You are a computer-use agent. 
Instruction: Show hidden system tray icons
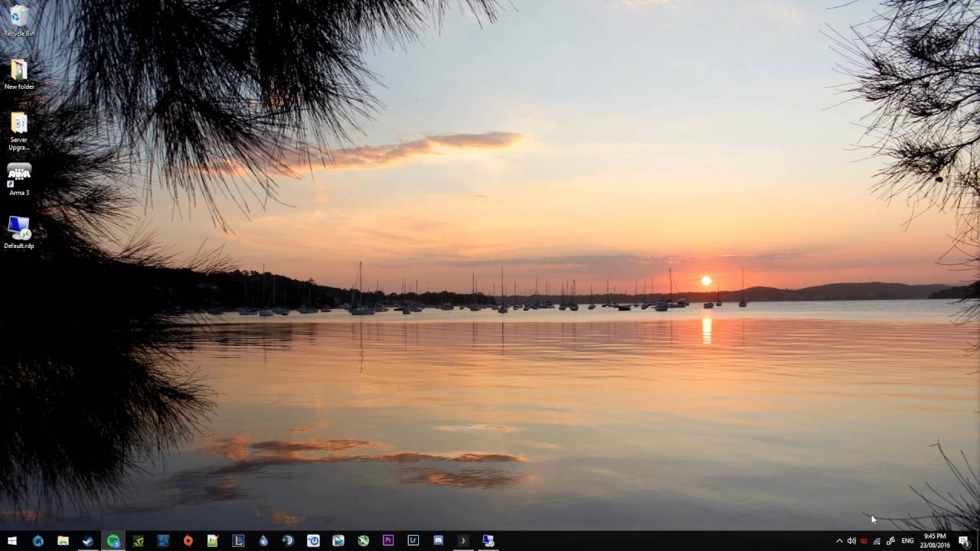(x=839, y=541)
